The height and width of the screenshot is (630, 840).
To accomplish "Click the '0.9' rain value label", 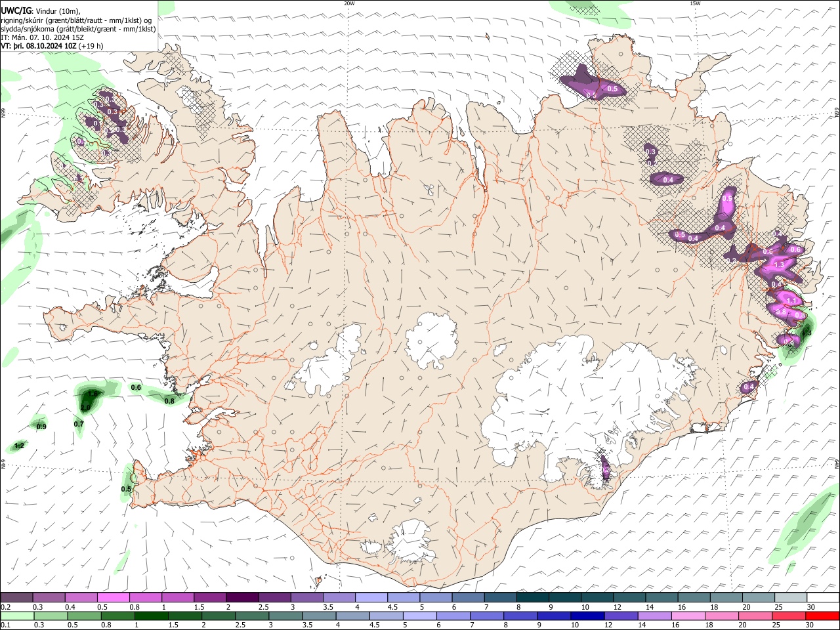I will (41, 427).
